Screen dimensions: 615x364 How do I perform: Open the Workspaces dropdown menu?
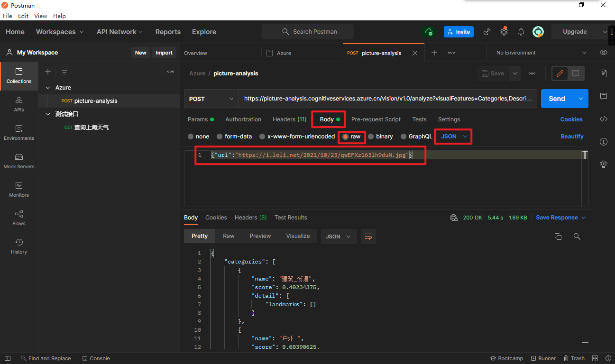pos(60,32)
